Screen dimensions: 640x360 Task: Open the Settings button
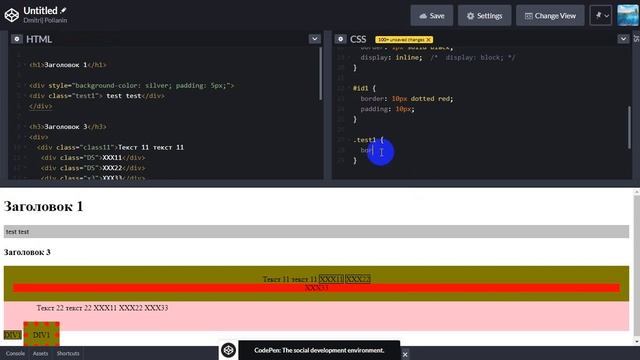(484, 16)
